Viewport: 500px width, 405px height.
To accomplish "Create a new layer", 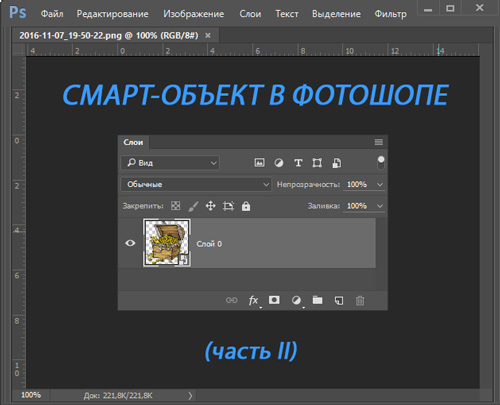I will click(x=339, y=300).
